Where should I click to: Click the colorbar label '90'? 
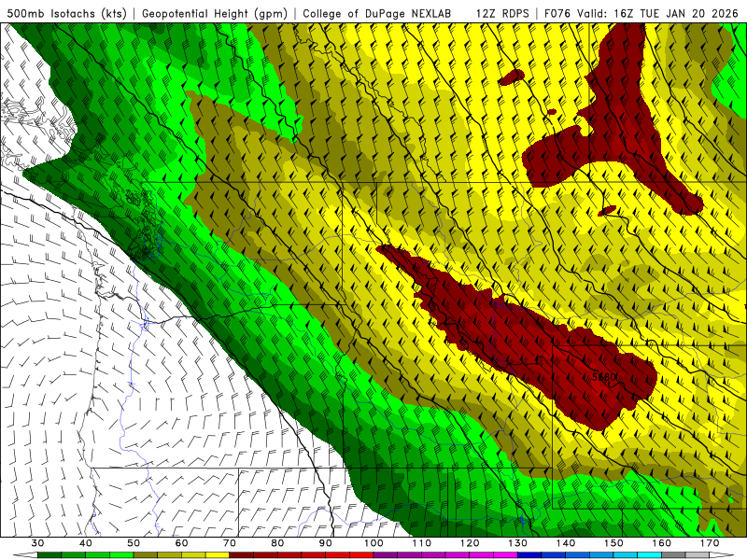[x=326, y=543]
